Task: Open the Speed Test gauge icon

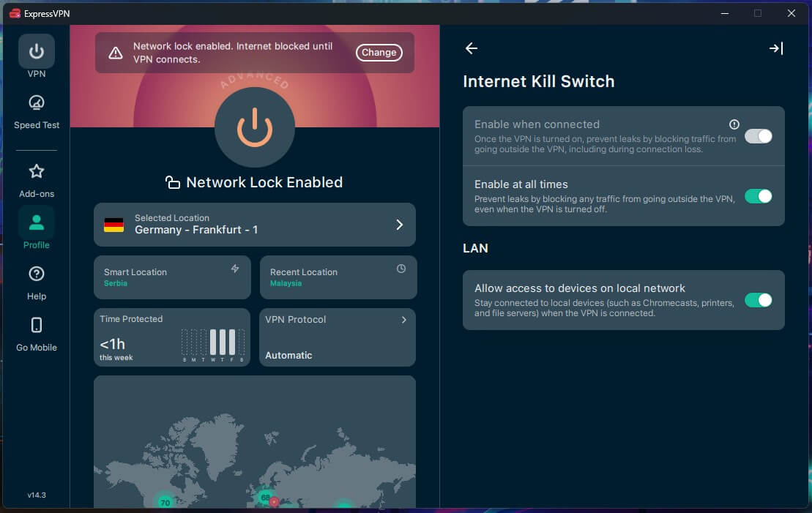Action: 37,102
